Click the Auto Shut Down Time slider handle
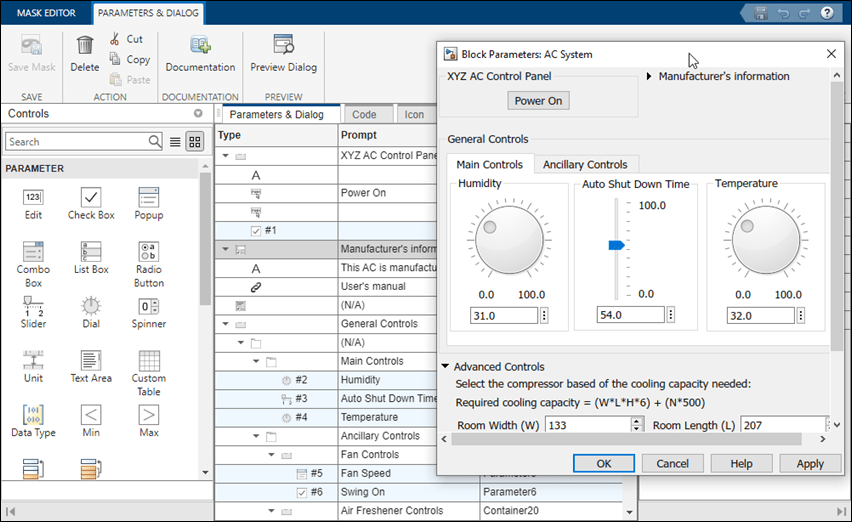Viewport: 852px width, 522px height. [616, 245]
